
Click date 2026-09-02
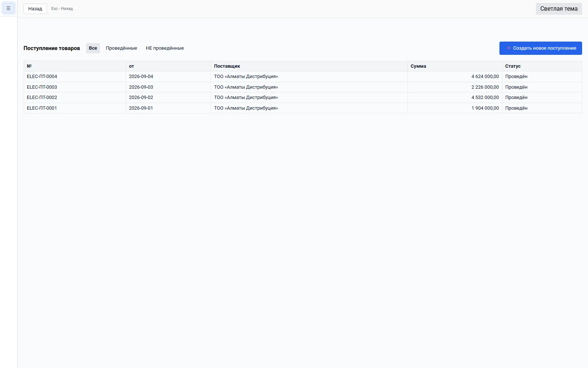[x=141, y=98]
